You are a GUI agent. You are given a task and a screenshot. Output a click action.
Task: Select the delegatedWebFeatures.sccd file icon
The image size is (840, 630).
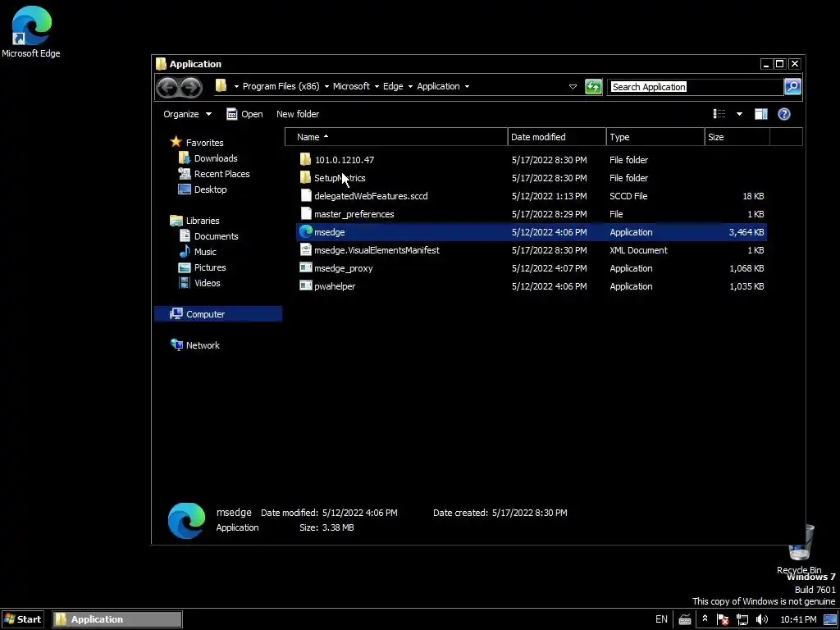[306, 195]
